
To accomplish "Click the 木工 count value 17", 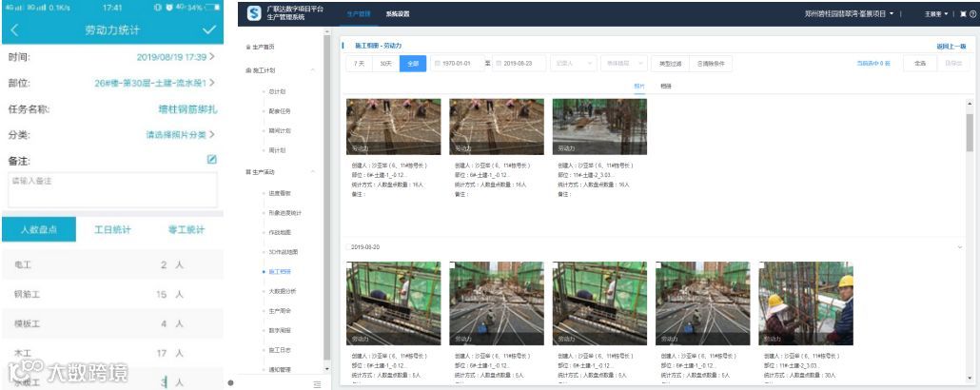I will [x=162, y=353].
